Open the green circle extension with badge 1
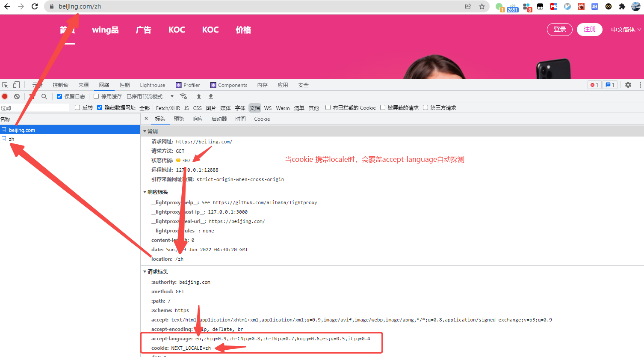The width and height of the screenshot is (644, 357). [499, 7]
